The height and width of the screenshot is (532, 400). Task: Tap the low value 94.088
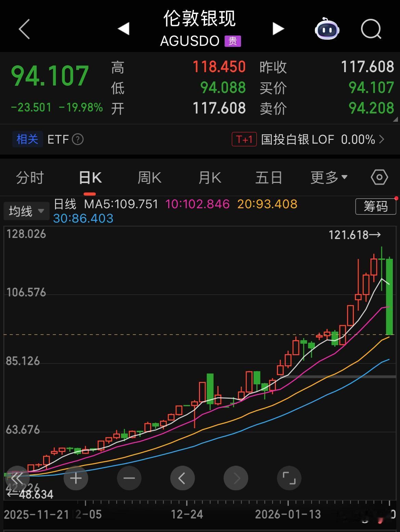[x=223, y=88]
